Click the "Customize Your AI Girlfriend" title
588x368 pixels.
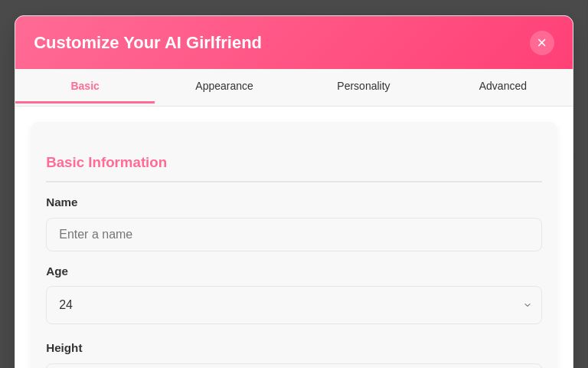tap(148, 43)
